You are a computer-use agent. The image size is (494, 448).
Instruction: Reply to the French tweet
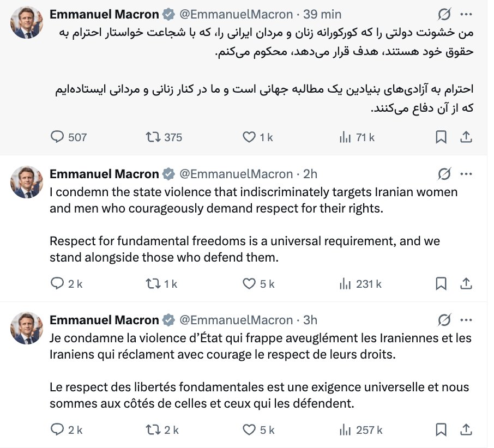[x=57, y=429]
